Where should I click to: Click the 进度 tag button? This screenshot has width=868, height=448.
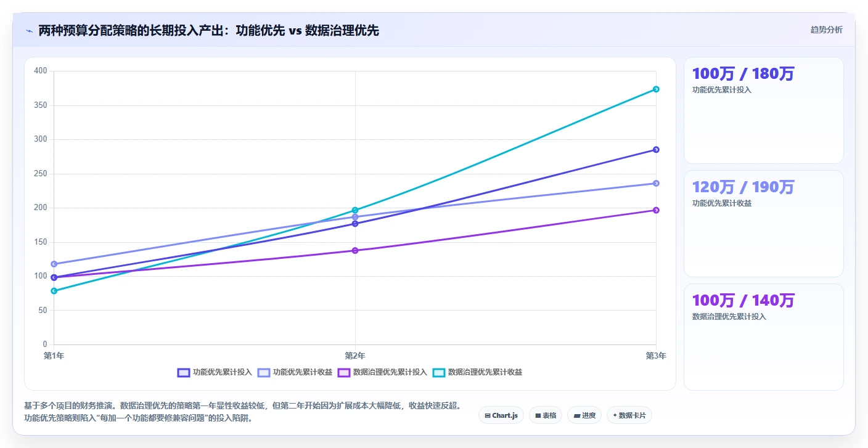pyautogui.click(x=584, y=415)
